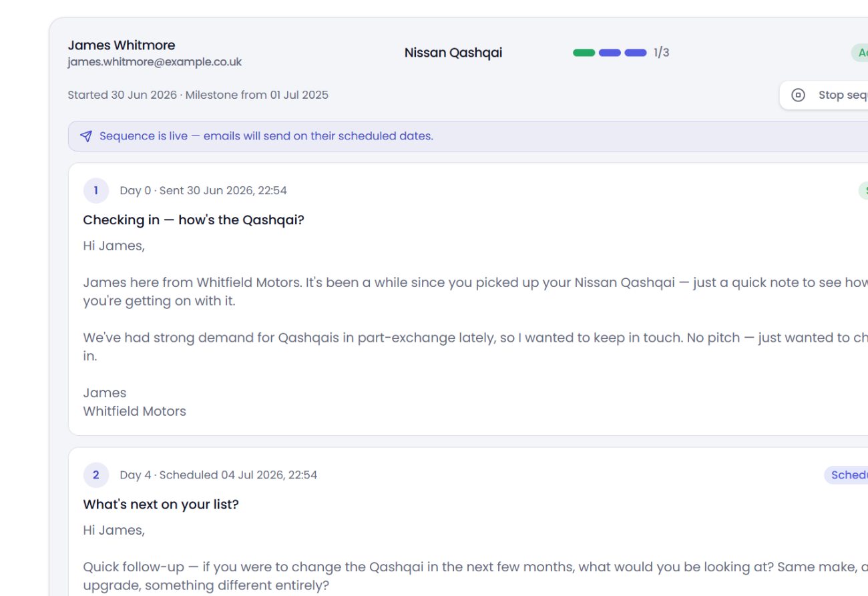Click 'Hi James,' greeting in email 2

click(114, 530)
